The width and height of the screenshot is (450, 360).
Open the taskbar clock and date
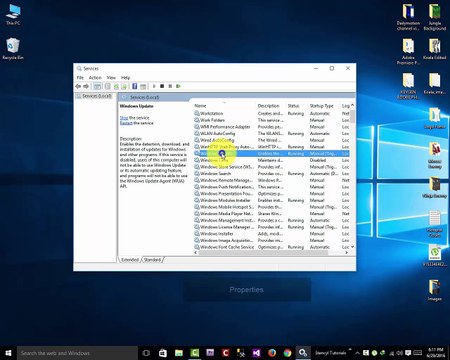tap(436, 353)
